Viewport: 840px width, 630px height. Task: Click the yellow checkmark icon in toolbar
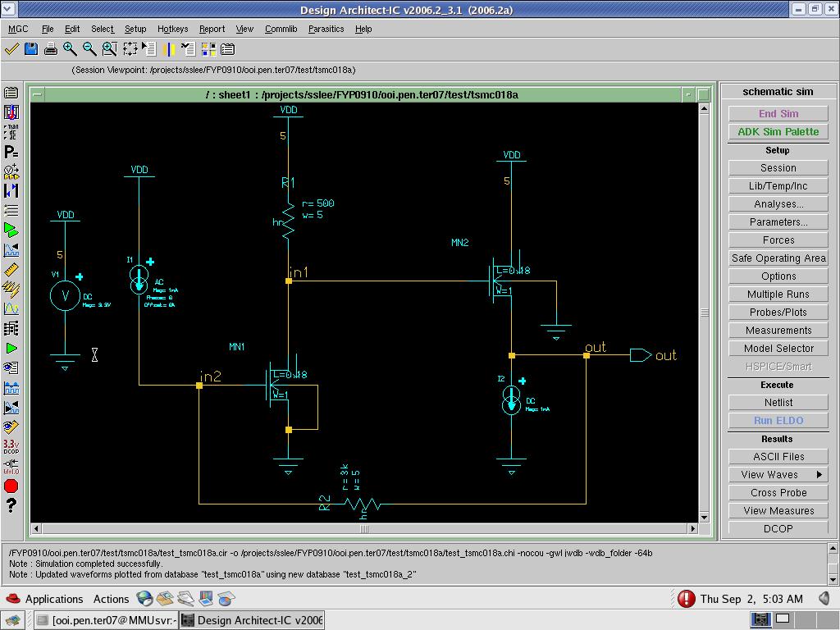tap(12, 49)
